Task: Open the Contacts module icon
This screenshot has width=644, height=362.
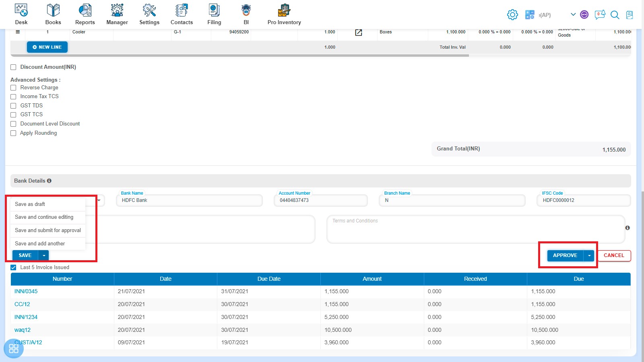Action: click(x=182, y=10)
